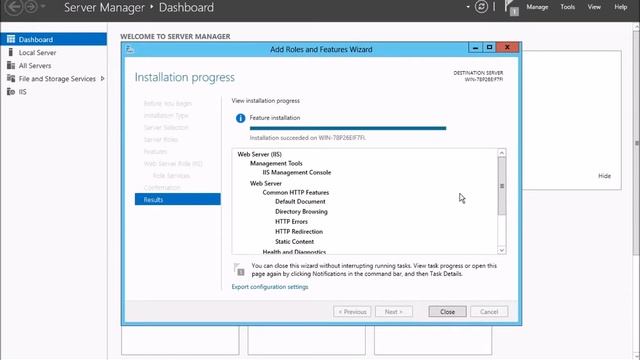Click the Cancel button in wizard
Viewport: 640px width, 360px height.
click(489, 311)
